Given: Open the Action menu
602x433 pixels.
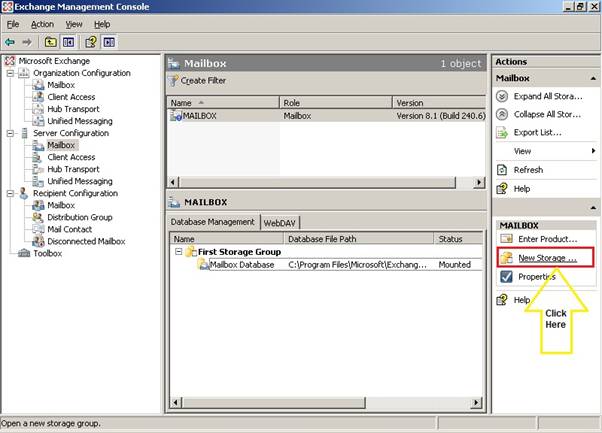Looking at the screenshot, I should pos(42,24).
